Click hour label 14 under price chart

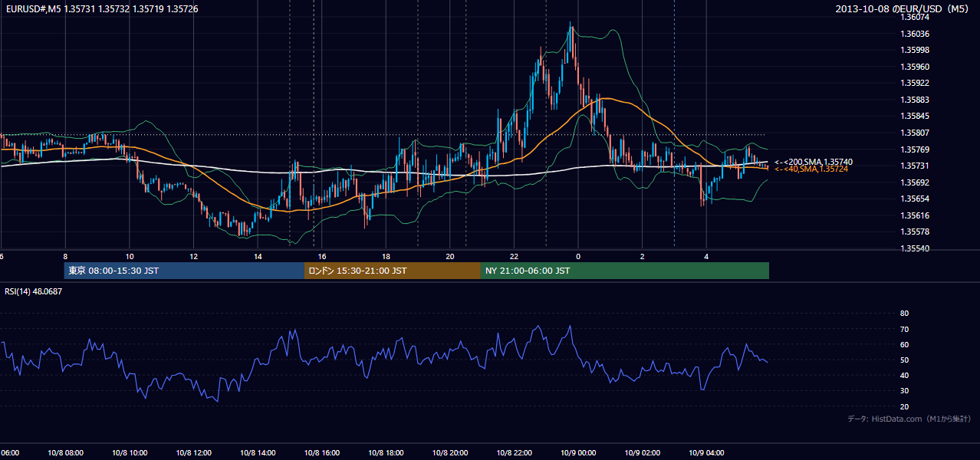coord(258,257)
